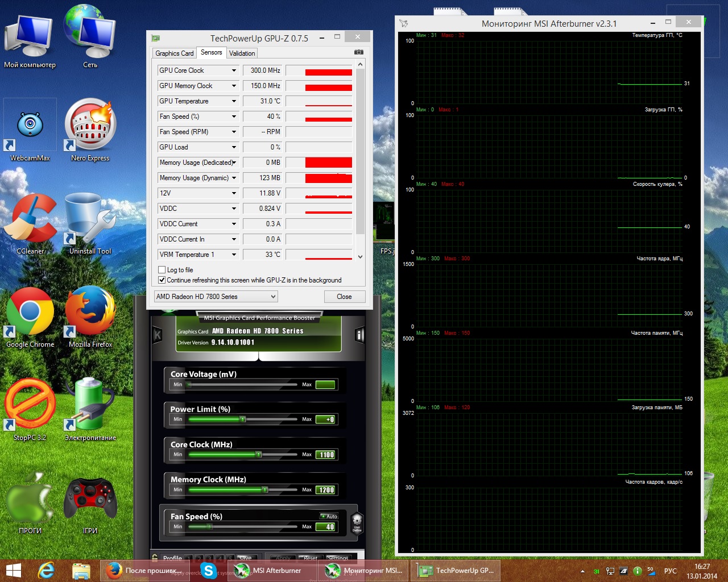Expand the GPU Core Clock sensor dropdown
This screenshot has height=582, width=728.
234,70
